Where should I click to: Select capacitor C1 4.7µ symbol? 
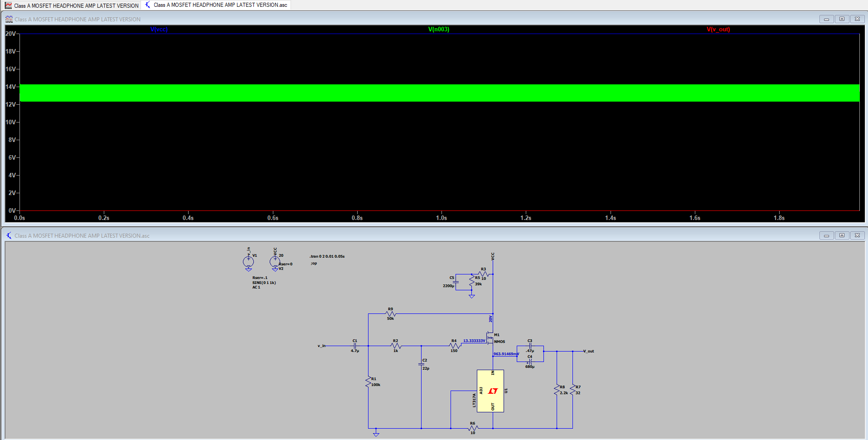tap(355, 346)
